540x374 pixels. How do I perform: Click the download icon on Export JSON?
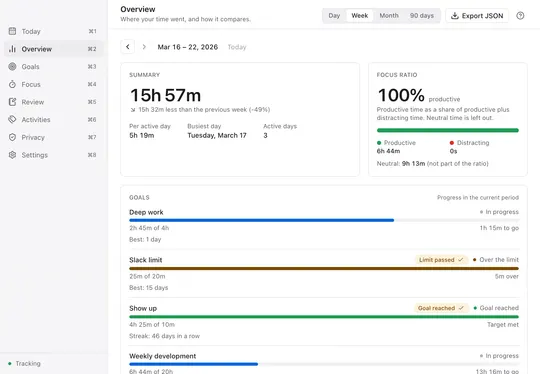pos(455,15)
